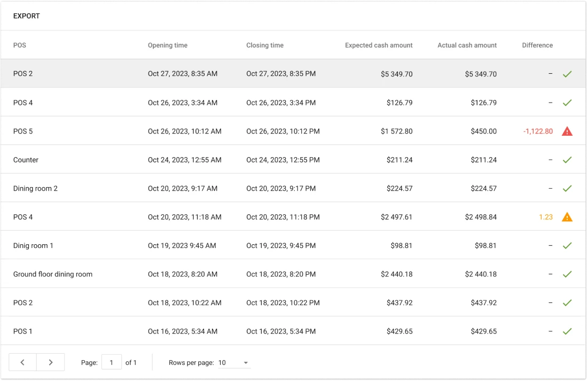Click the green checkmark in POS 2 Oct 27 row
The width and height of the screenshot is (588, 381).
click(x=567, y=74)
